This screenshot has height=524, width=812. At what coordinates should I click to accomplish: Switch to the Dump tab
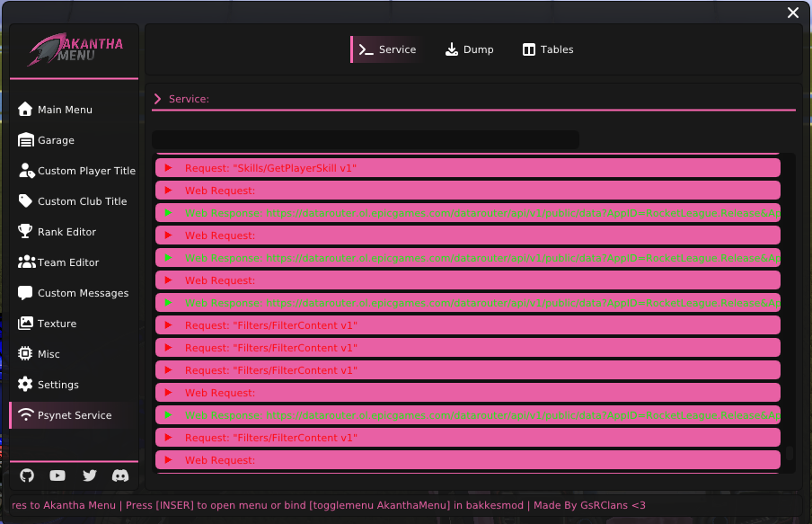coord(470,49)
